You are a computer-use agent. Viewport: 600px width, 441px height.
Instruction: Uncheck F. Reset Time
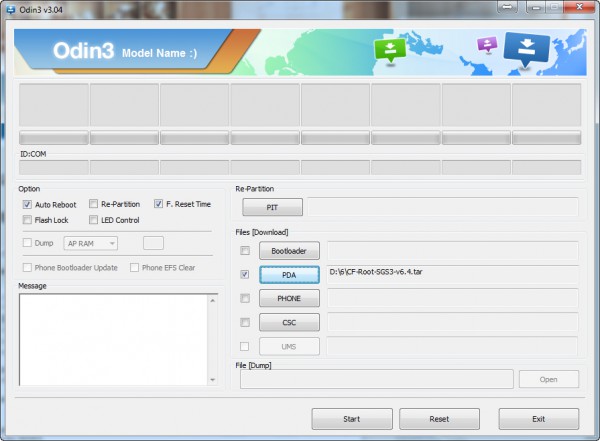(159, 204)
